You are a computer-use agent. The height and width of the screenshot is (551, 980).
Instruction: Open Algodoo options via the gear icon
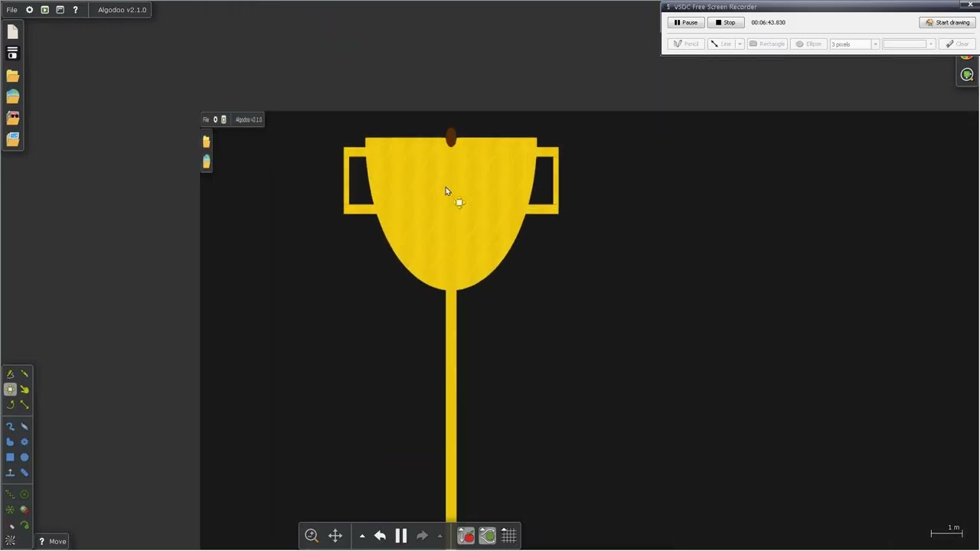point(30,10)
